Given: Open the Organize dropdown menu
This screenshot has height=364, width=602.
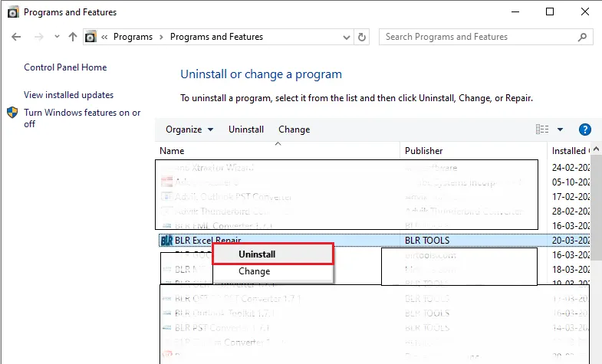Looking at the screenshot, I should click(x=189, y=130).
